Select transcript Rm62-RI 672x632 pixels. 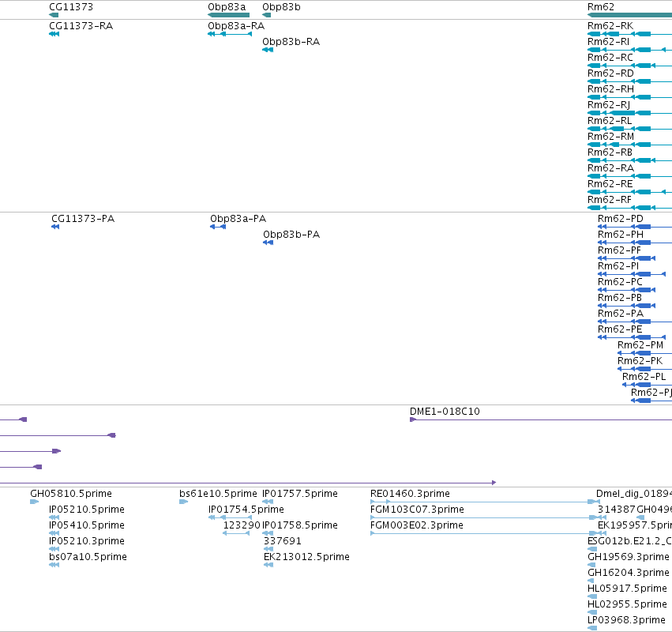tap(608, 42)
